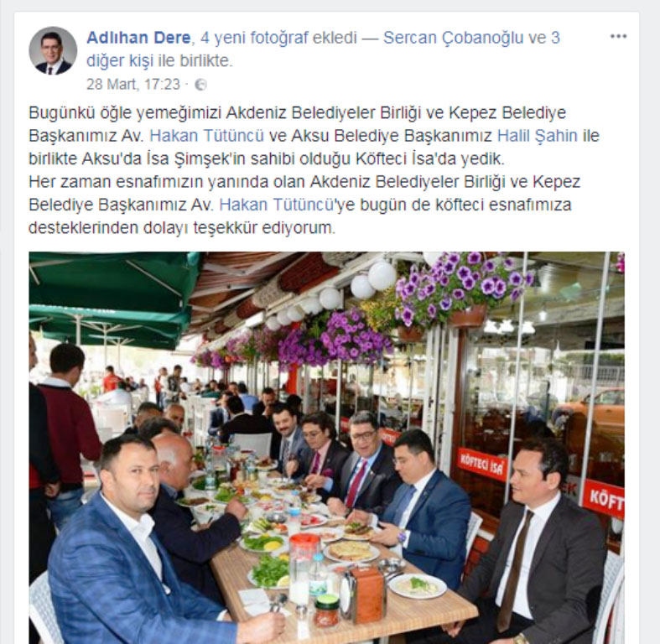Open Adlıhan Dere's round profile picture

click(x=53, y=51)
